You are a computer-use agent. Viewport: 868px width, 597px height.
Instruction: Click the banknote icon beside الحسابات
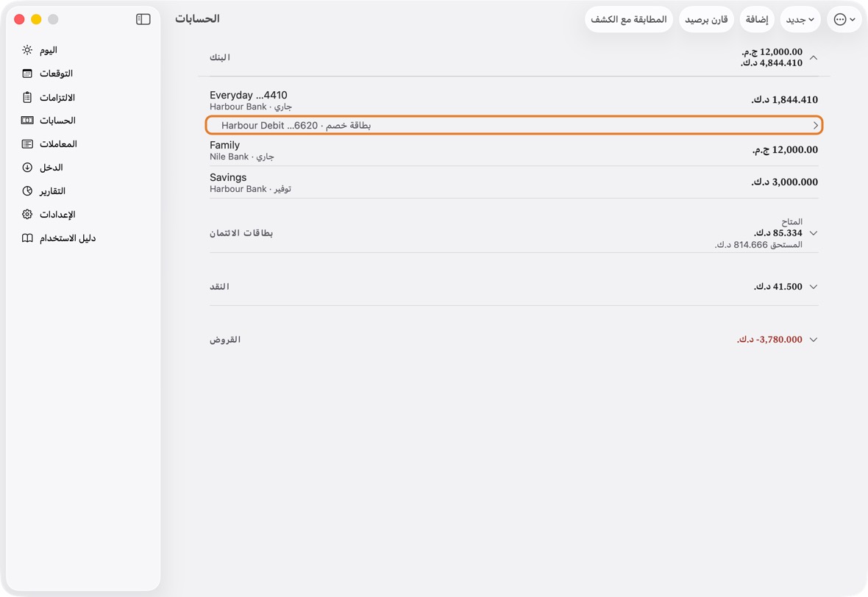point(27,121)
